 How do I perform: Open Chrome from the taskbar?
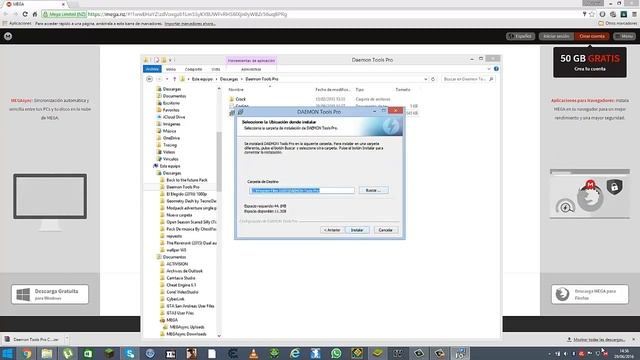27,353
